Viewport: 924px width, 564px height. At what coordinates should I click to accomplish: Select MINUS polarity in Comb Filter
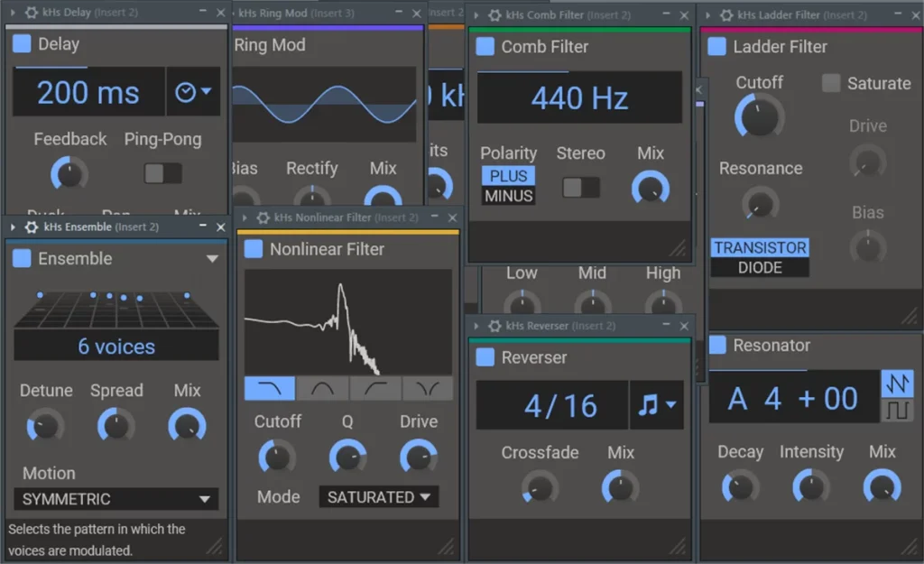[x=508, y=196]
